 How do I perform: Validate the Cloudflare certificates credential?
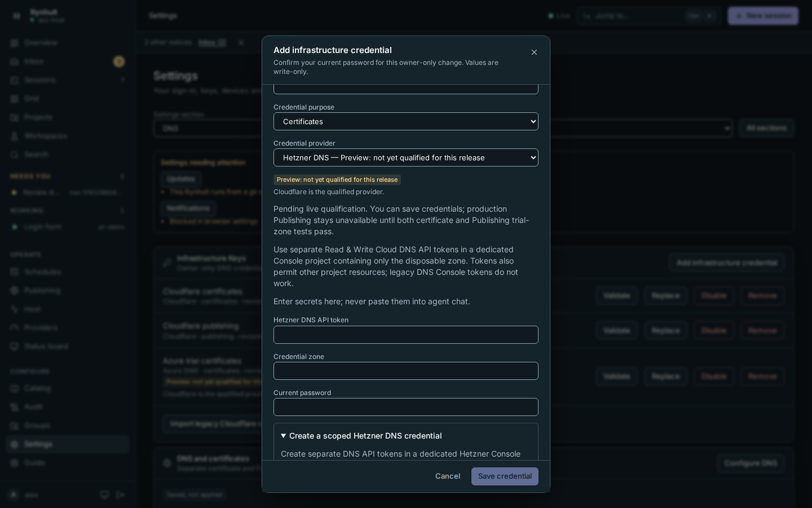616,296
